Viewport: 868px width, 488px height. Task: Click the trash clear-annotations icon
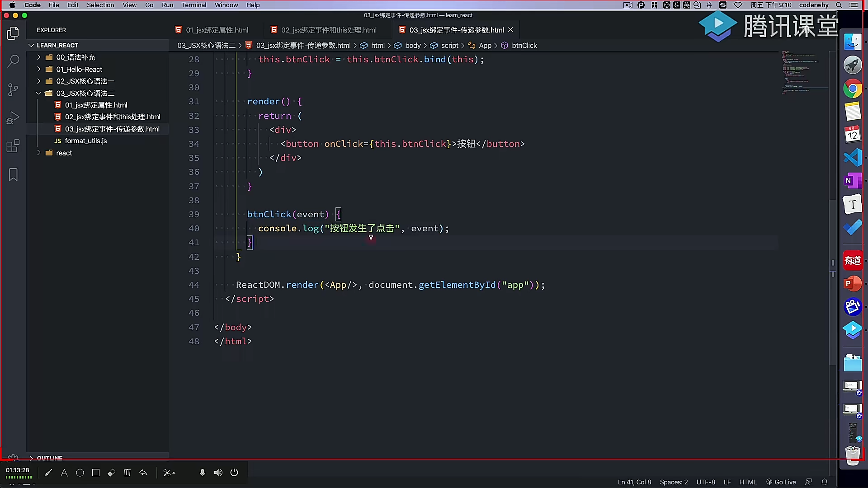pyautogui.click(x=127, y=473)
